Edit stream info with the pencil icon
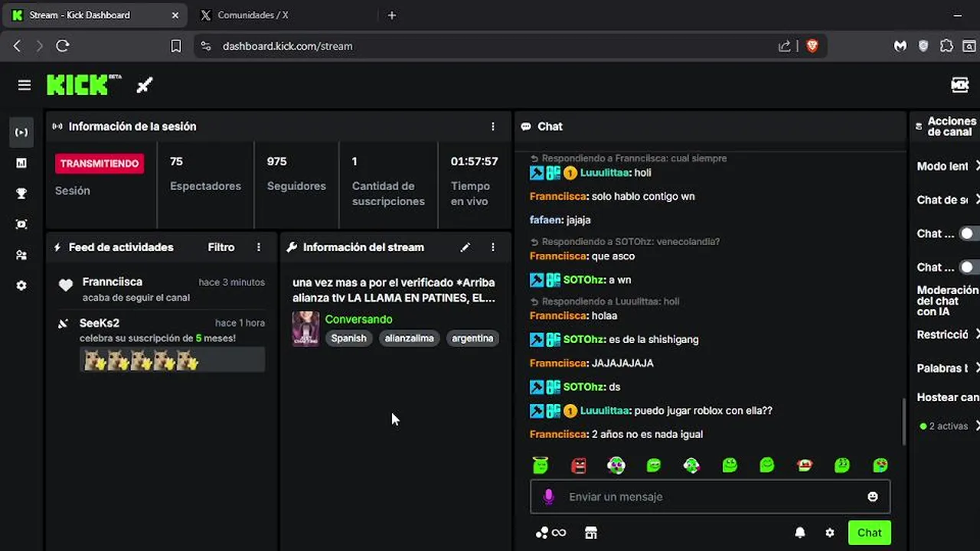Screen dimensions: 980x551 465,247
